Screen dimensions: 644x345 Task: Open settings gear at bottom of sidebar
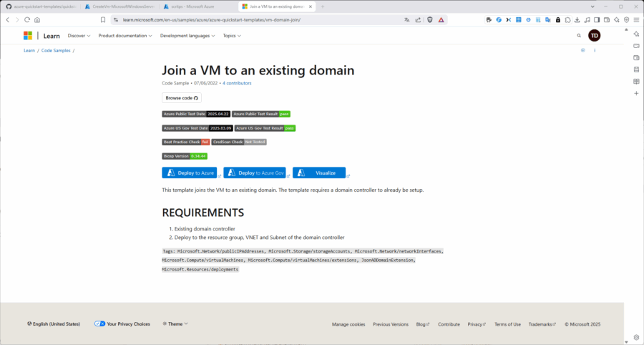pyautogui.click(x=636, y=337)
